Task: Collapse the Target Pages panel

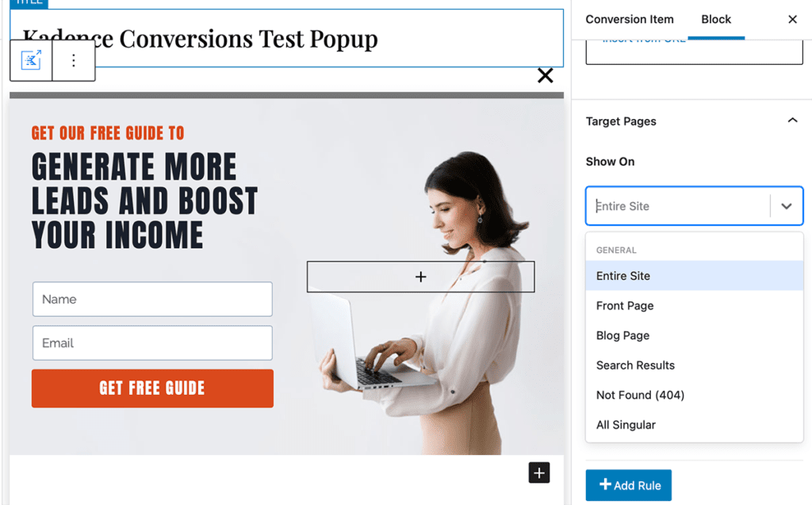Action: pyautogui.click(x=792, y=121)
